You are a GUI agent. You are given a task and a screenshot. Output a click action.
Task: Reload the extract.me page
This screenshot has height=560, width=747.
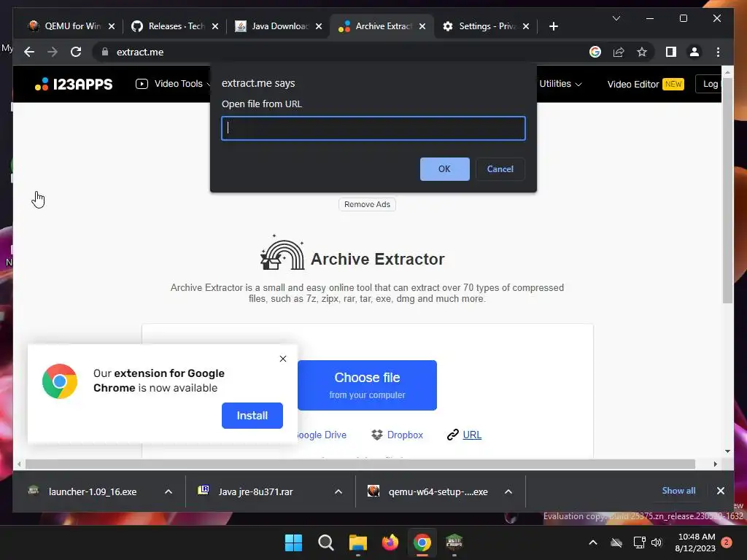coord(76,52)
